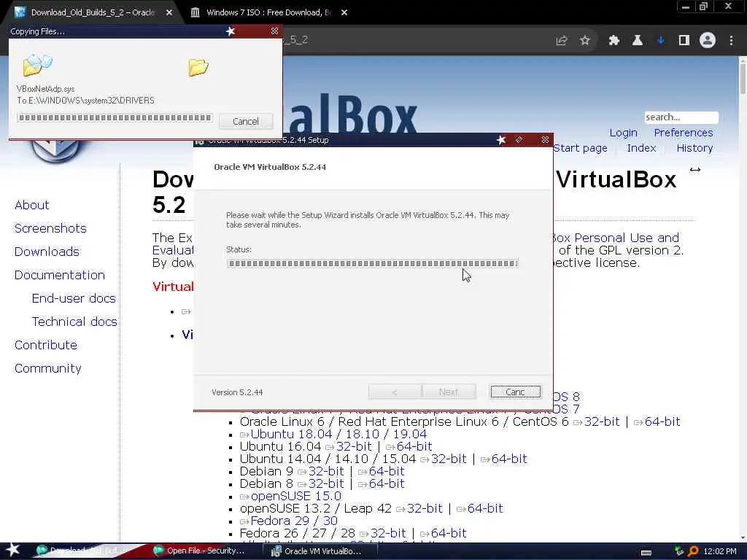The width and height of the screenshot is (747, 560).
Task: Open the Login link
Action: [623, 133]
